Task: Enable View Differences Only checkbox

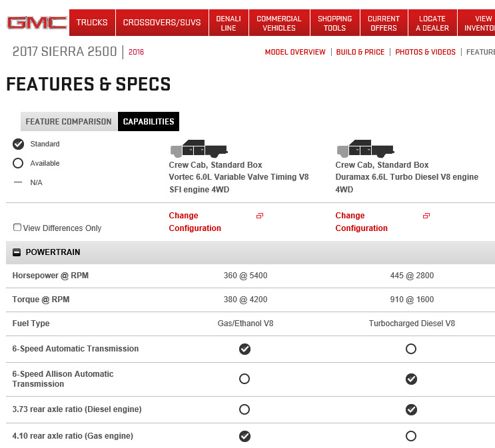Action: click(17, 228)
